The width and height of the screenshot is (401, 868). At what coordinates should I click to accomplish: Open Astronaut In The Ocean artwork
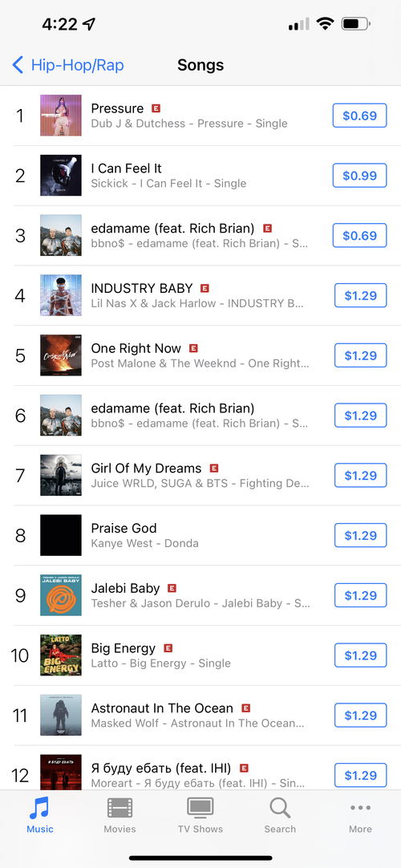click(61, 716)
